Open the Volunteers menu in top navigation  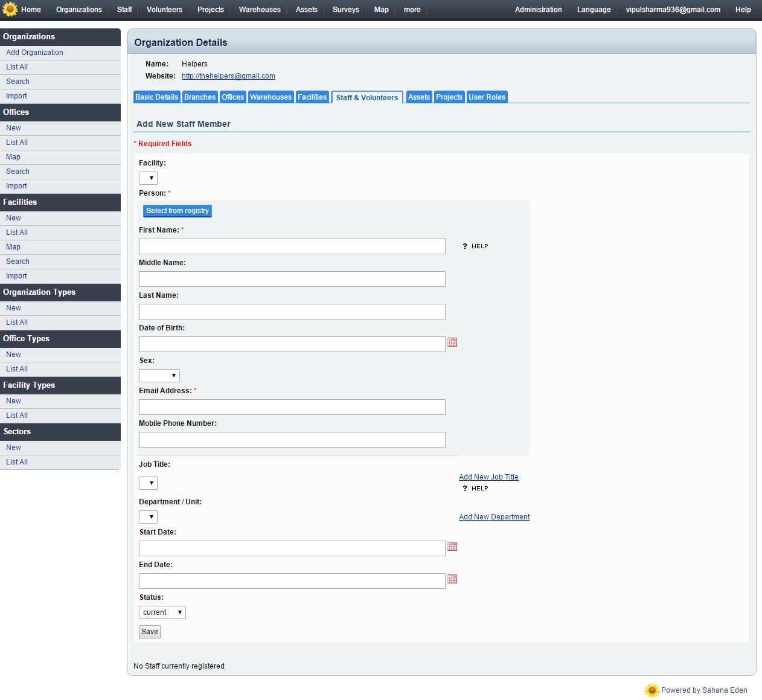(164, 10)
